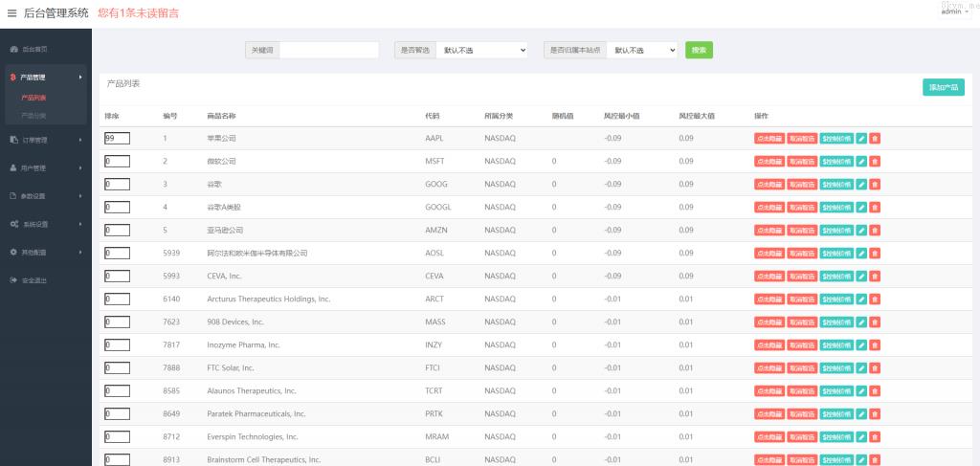Screen dimensions: 980x466
Task: Toggle the red 点击隐藏 button for AAPL
Action: click(769, 139)
